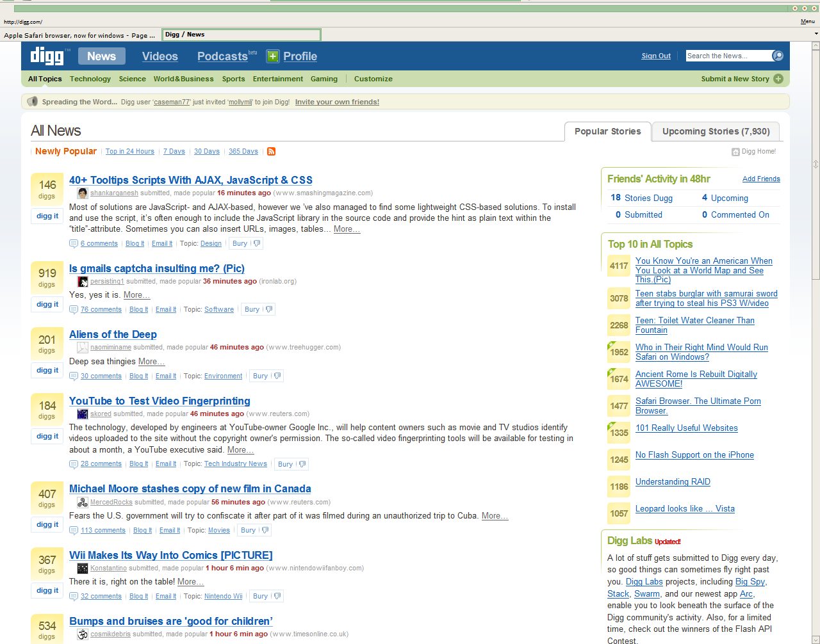Show 365 Days top stories

(243, 152)
